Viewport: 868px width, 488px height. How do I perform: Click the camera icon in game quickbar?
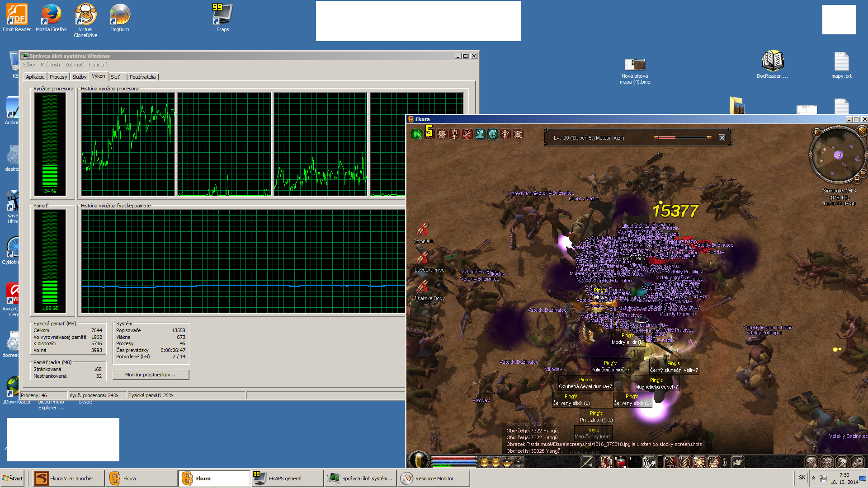737,462
